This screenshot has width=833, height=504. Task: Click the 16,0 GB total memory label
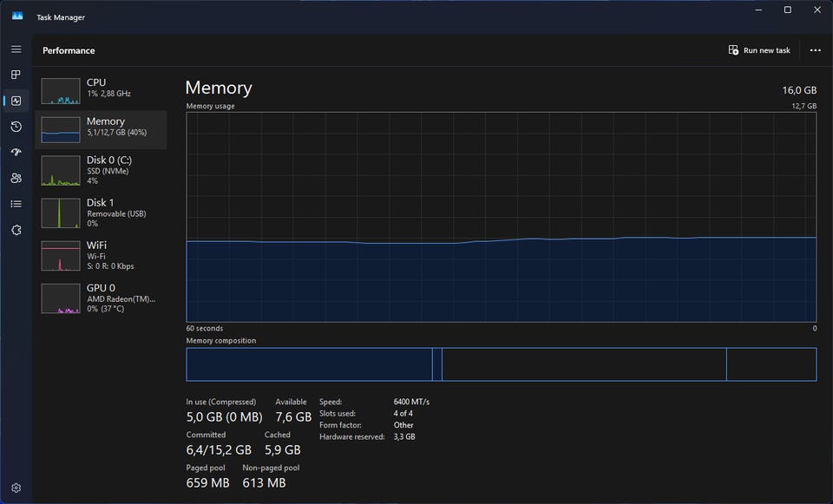click(799, 90)
